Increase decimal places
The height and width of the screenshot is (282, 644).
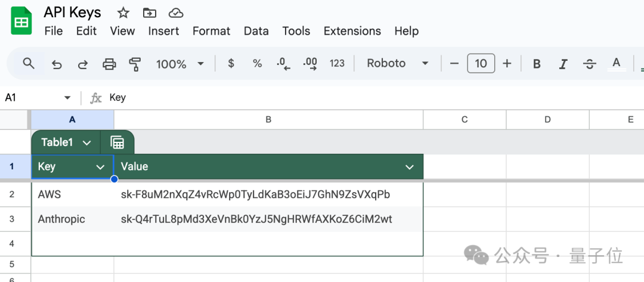point(310,64)
